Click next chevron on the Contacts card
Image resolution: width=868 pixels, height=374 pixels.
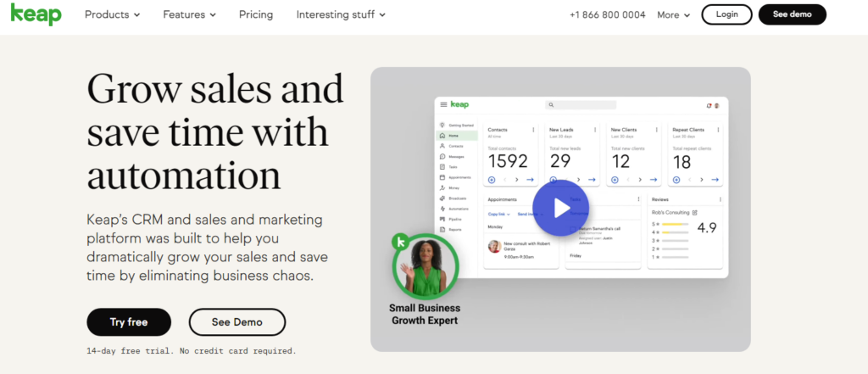click(x=517, y=180)
